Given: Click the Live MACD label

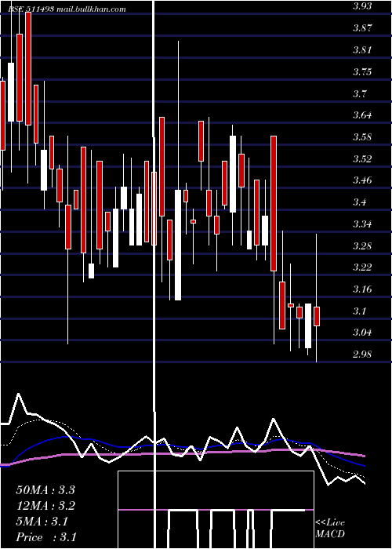Looking at the screenshot, I should click(330, 528).
